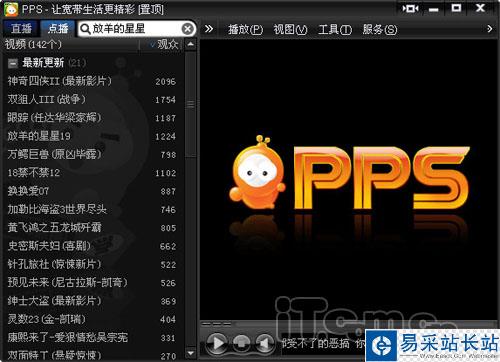The height and width of the screenshot is (362, 500).
Task: Clear the search box with the X icon
Action: coord(188,29)
